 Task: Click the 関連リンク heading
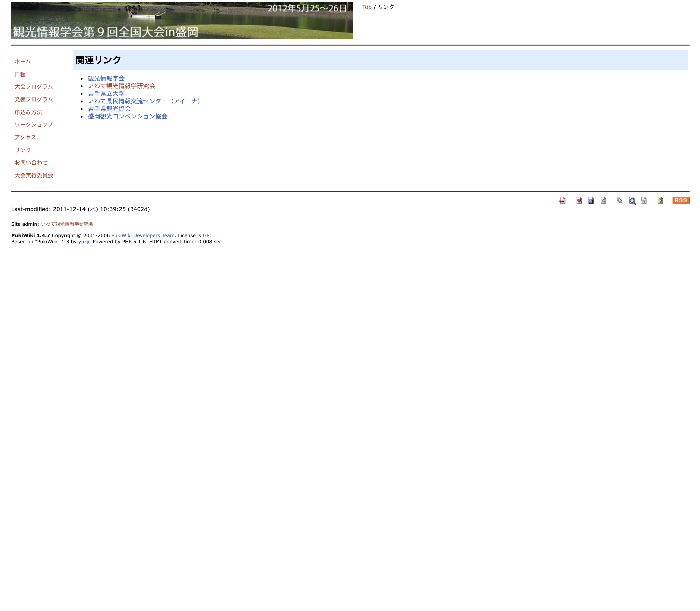click(98, 60)
